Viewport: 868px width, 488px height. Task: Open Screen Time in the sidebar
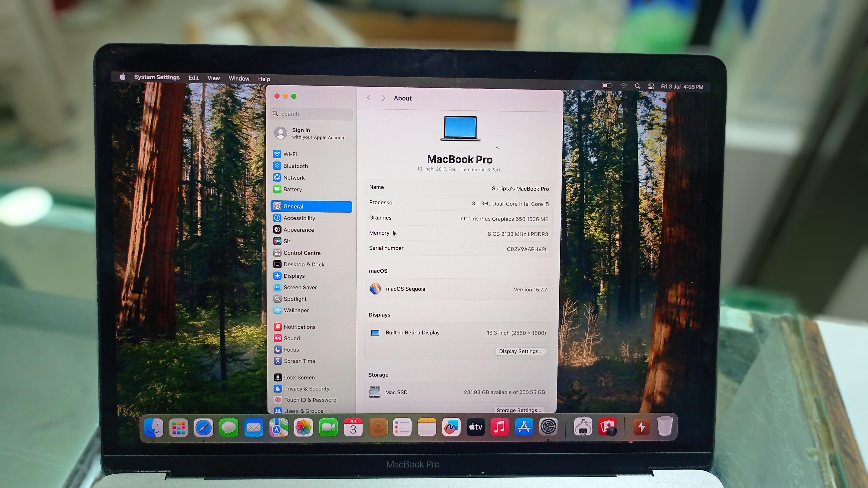[x=311, y=361]
